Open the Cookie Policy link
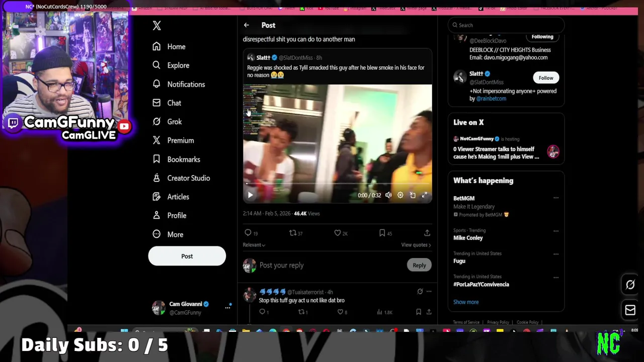Screen dimensions: 644x362 coord(528,323)
